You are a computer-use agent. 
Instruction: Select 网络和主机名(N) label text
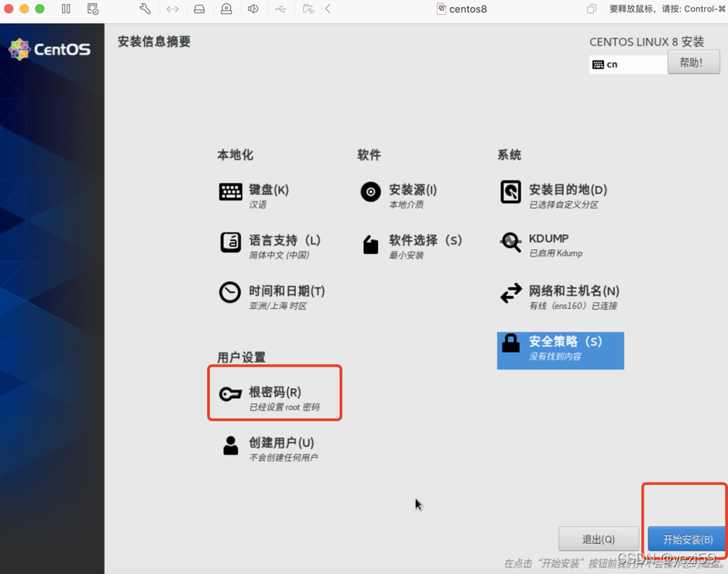(575, 290)
